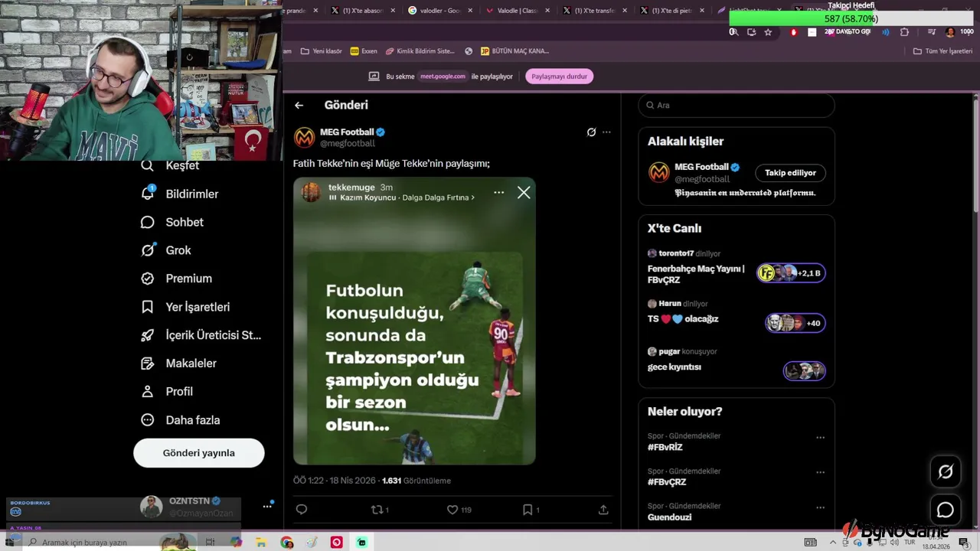The image size is (980, 551).
Task: Bookmark this page with star icon
Action: coord(768,32)
